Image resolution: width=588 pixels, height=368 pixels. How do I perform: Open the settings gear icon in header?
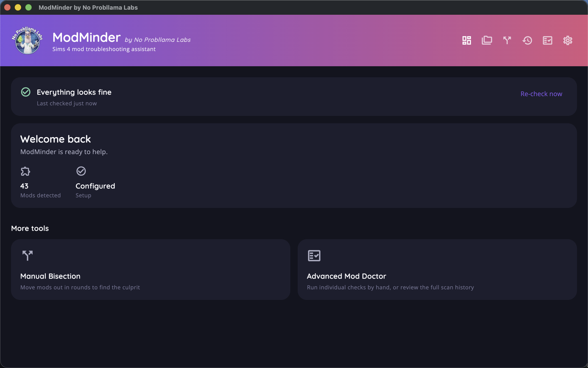(567, 40)
